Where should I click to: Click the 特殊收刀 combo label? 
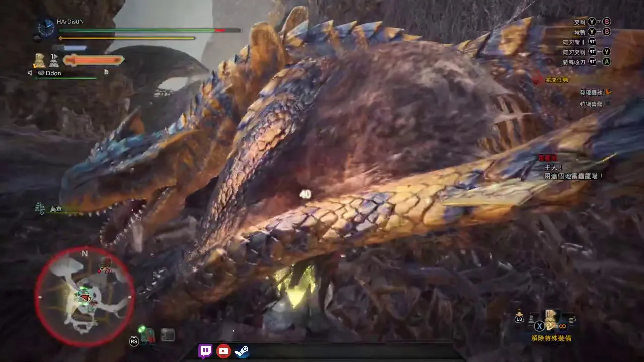(574, 62)
